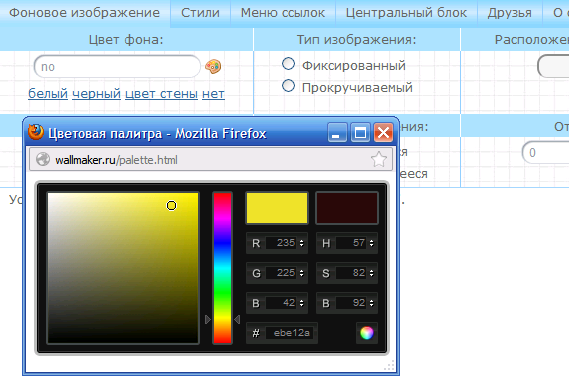This screenshot has height=388, width=569.
Task: Maximize the Цветовая палитра window
Action: coord(360,132)
